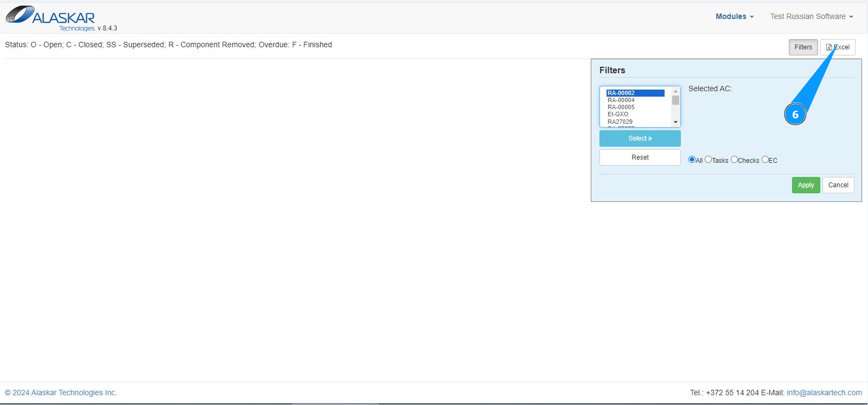Export to Excel

coord(838,47)
